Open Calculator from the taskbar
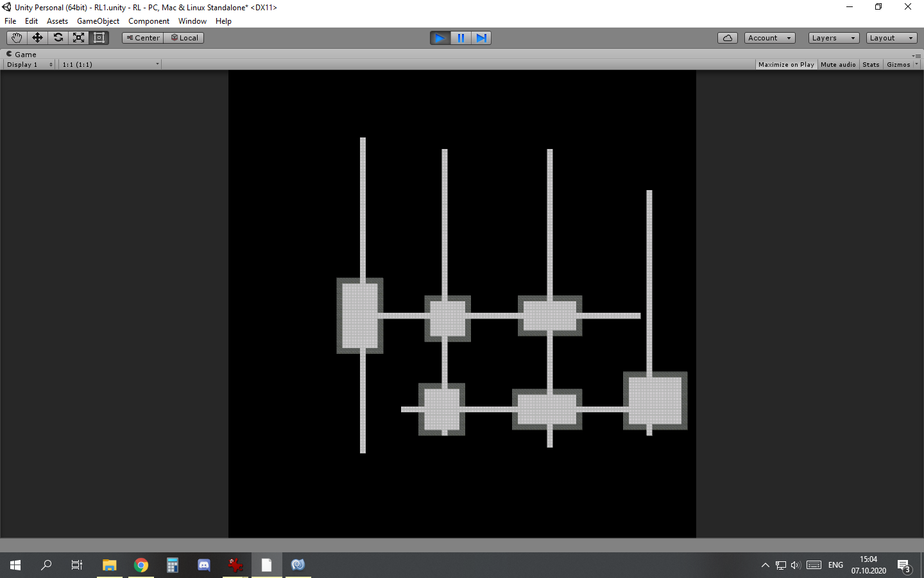924x578 pixels. [172, 565]
